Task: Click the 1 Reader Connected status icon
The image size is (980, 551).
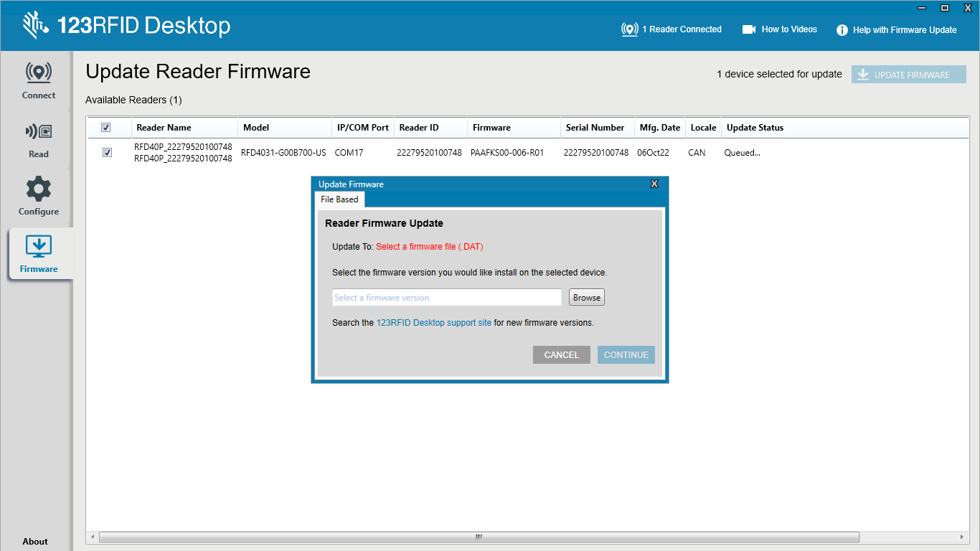Action: point(629,29)
